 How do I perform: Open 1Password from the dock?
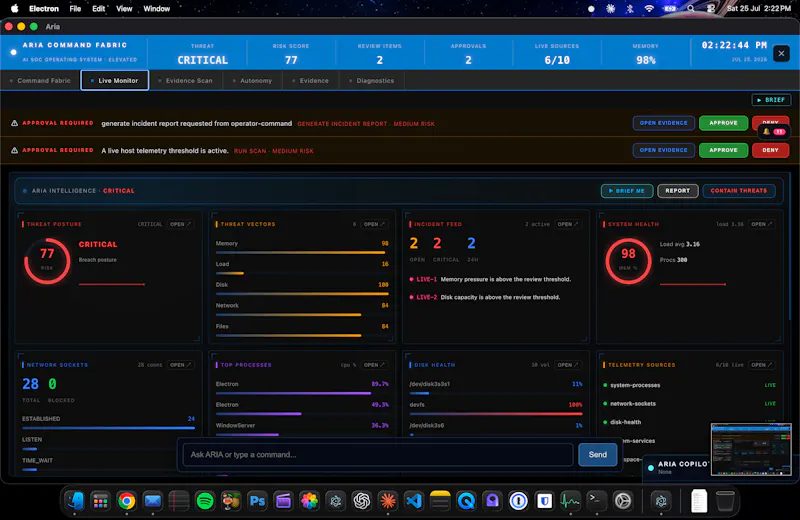(518, 501)
